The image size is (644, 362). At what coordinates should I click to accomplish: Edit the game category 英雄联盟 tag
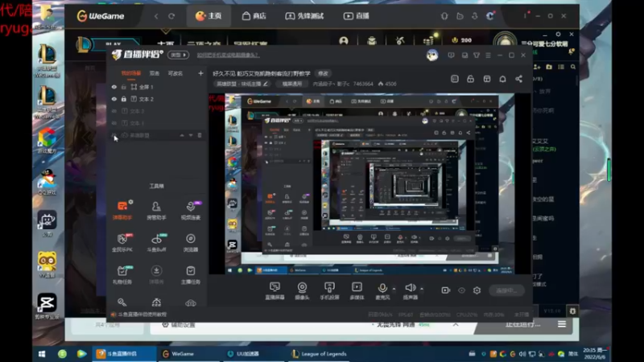click(x=242, y=84)
